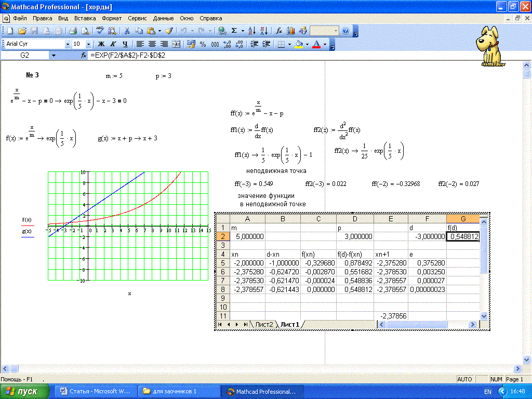Click the Print toolbar icon
This screenshot has height=399, width=532.
click(73, 31)
